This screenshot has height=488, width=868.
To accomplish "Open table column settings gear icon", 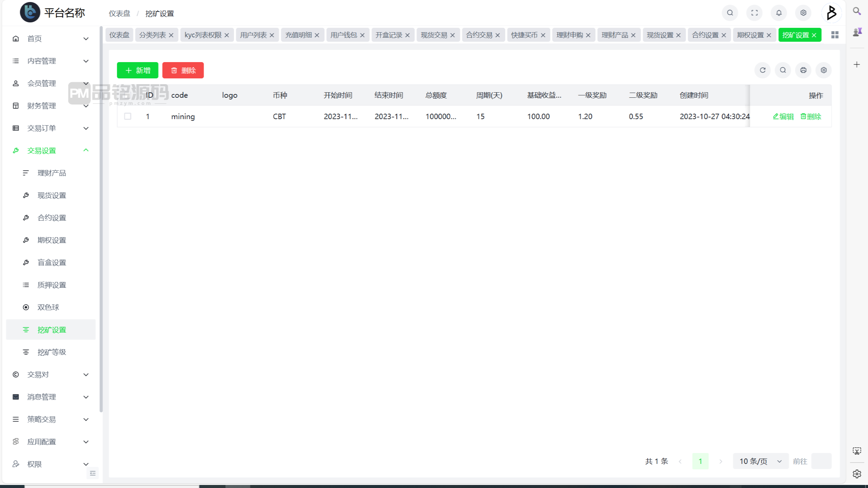I will (824, 70).
